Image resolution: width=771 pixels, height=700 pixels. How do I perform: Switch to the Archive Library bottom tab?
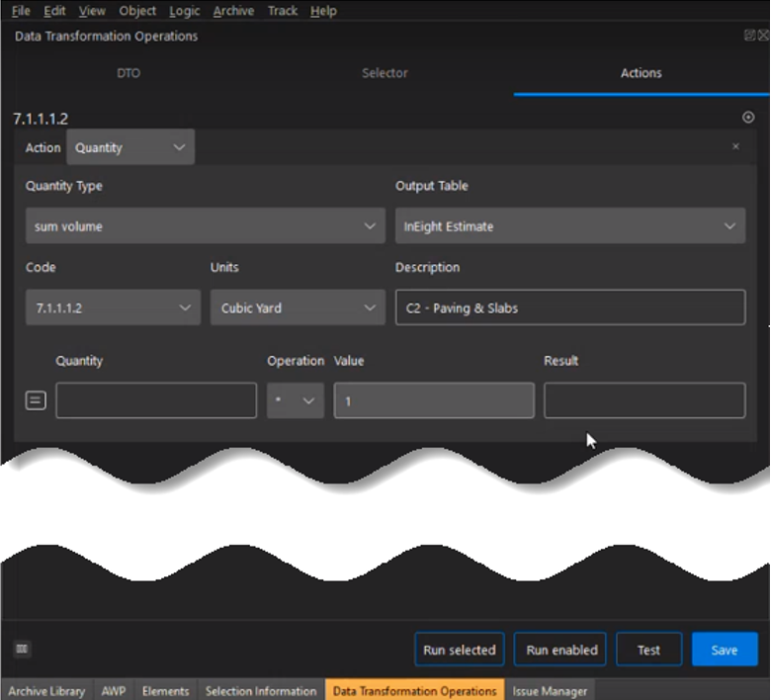click(46, 691)
